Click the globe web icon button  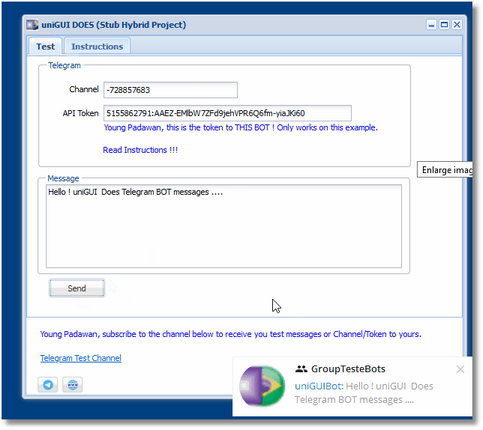(x=73, y=385)
